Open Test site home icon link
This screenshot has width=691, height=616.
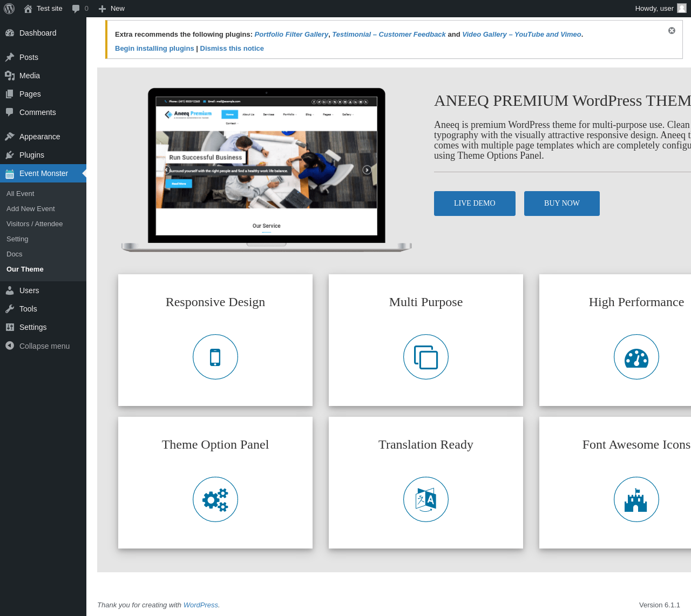coord(28,9)
